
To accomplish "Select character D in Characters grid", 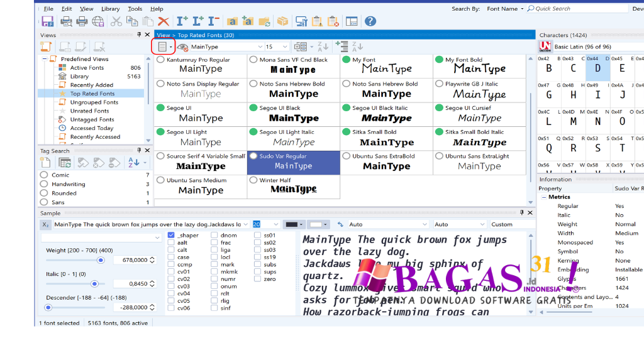I will (x=597, y=68).
